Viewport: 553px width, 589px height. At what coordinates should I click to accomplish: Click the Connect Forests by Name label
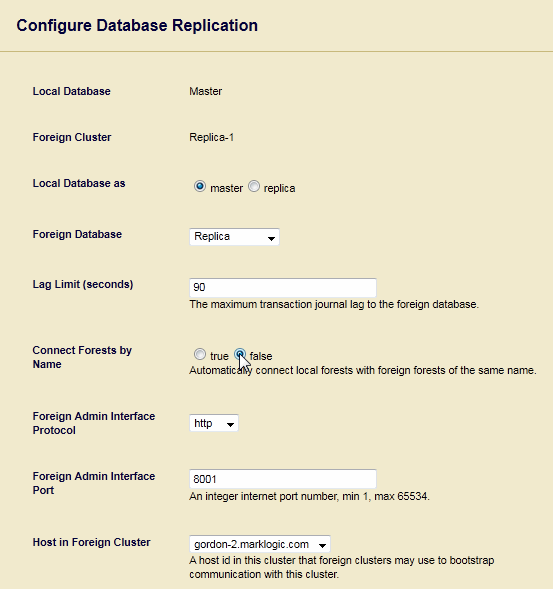tap(82, 357)
